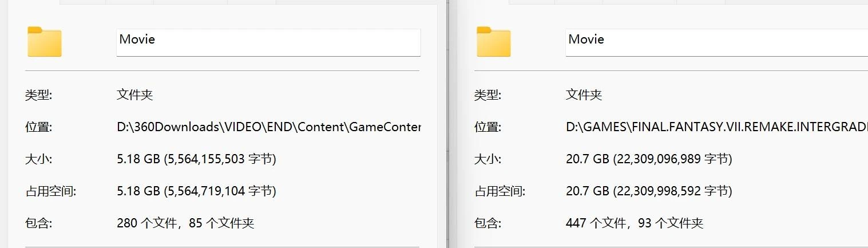Click the 类型: label in the left window
Viewport: 868px width, 248px height.
pyautogui.click(x=38, y=95)
